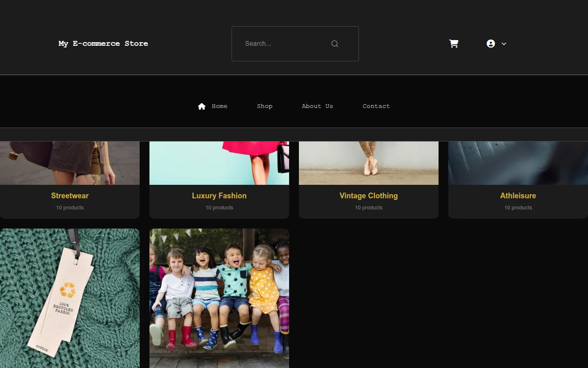Click the Athleisure category image
Screen dimensions: 588x368
coord(518,163)
